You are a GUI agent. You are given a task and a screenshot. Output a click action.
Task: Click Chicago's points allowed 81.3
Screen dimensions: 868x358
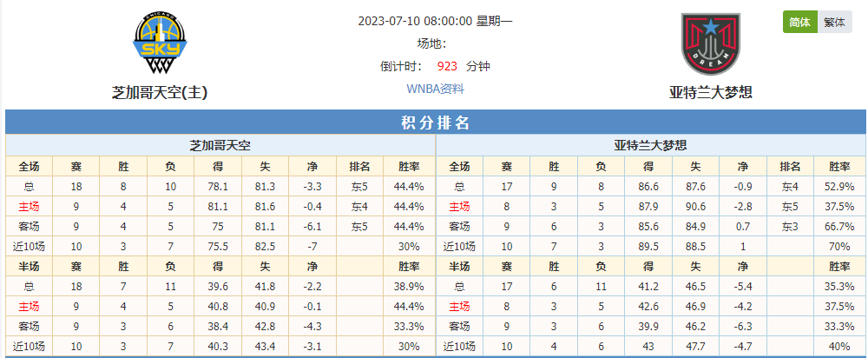[265, 187]
